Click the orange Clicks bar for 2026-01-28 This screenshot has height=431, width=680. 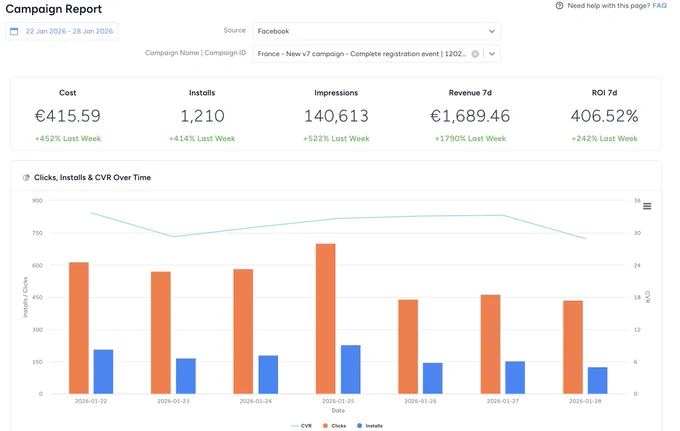click(x=573, y=347)
